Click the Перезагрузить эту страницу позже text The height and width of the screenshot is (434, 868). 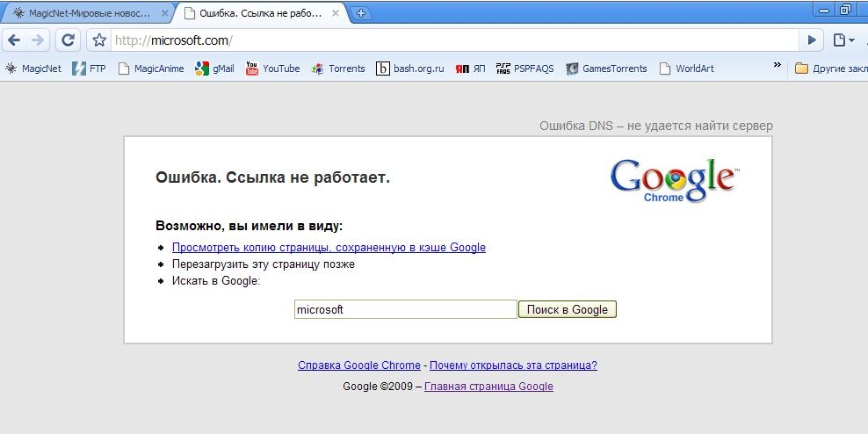[263, 264]
